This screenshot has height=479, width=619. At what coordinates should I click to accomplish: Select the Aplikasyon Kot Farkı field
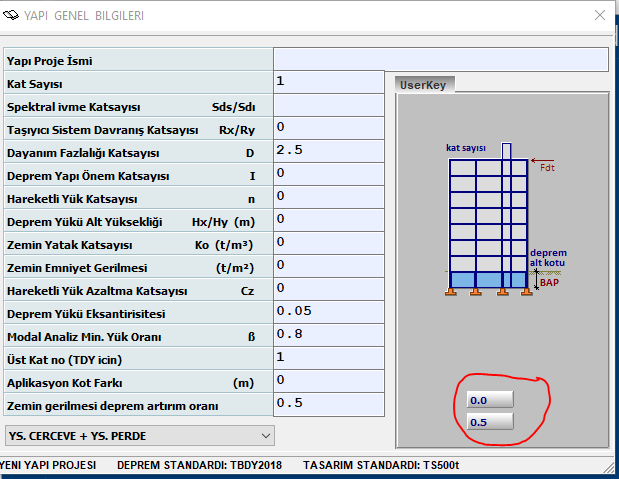tap(328, 382)
